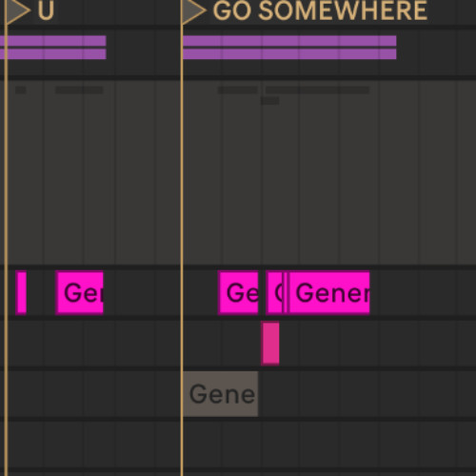Select the magenta Ge clip after GO SOMEWHERE
Screen dimensions: 476x476
[238, 292]
